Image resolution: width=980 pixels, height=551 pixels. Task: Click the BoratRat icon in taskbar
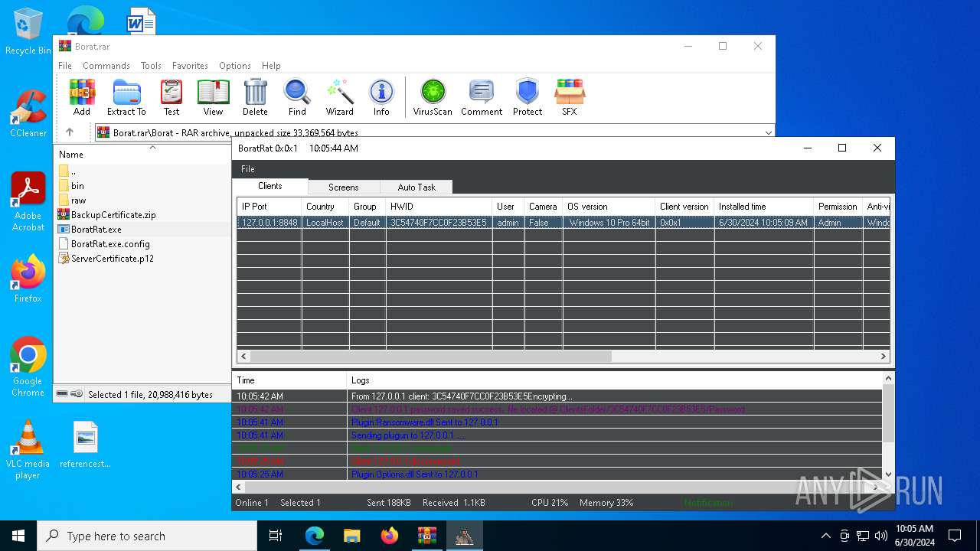click(x=464, y=536)
